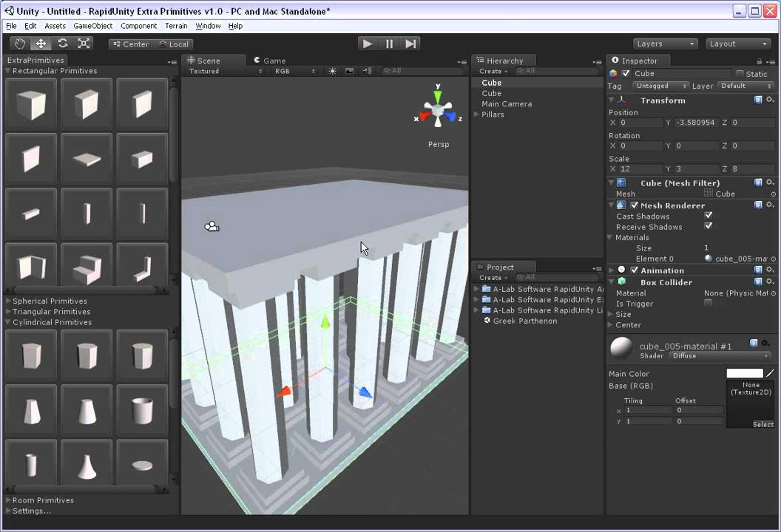The width and height of the screenshot is (781, 532).
Task: Click the Pause button
Action: [389, 44]
